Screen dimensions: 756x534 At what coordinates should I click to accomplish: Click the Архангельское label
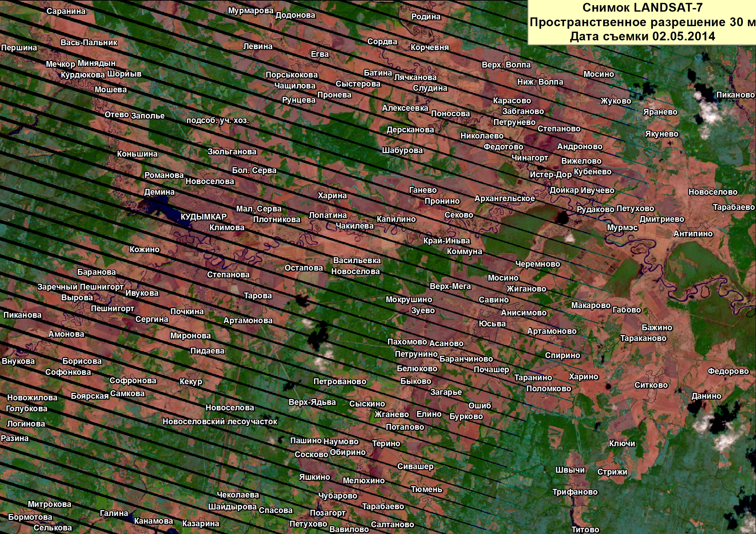(x=504, y=199)
